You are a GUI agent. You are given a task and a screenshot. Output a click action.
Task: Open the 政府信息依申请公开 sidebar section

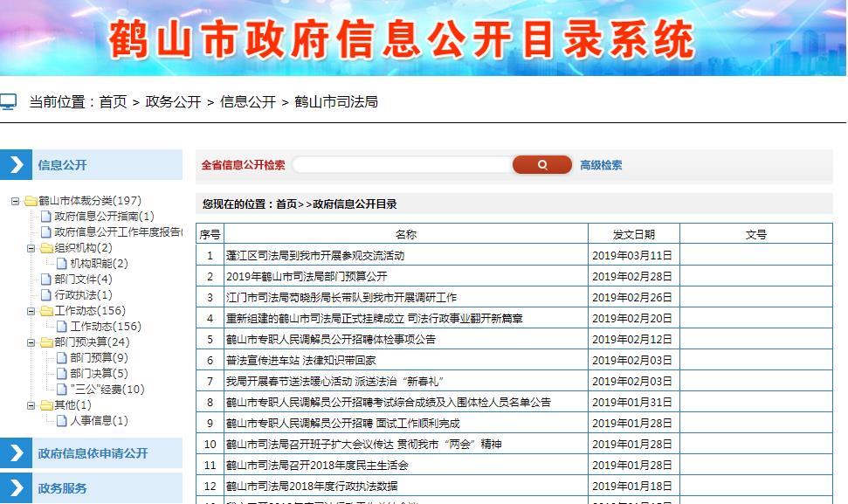pyautogui.click(x=93, y=453)
